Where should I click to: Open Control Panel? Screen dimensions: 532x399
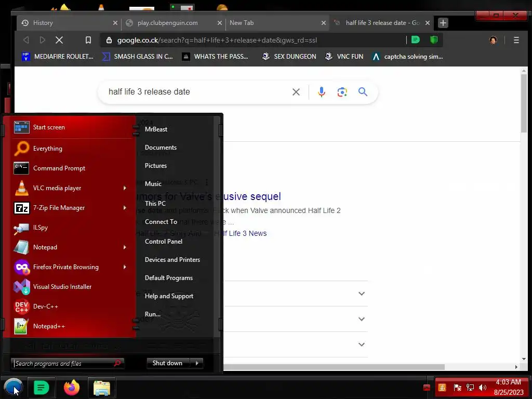(164, 242)
